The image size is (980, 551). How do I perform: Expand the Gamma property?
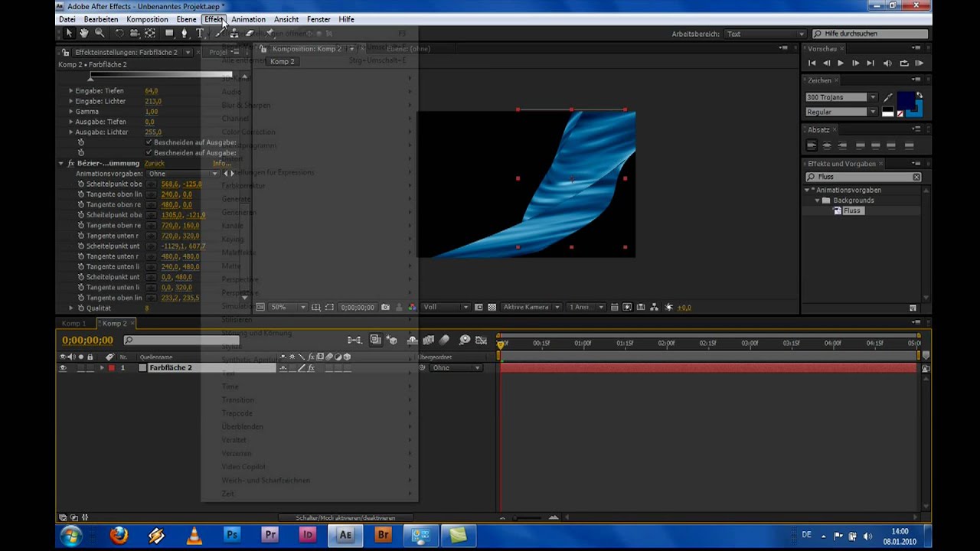(71, 112)
